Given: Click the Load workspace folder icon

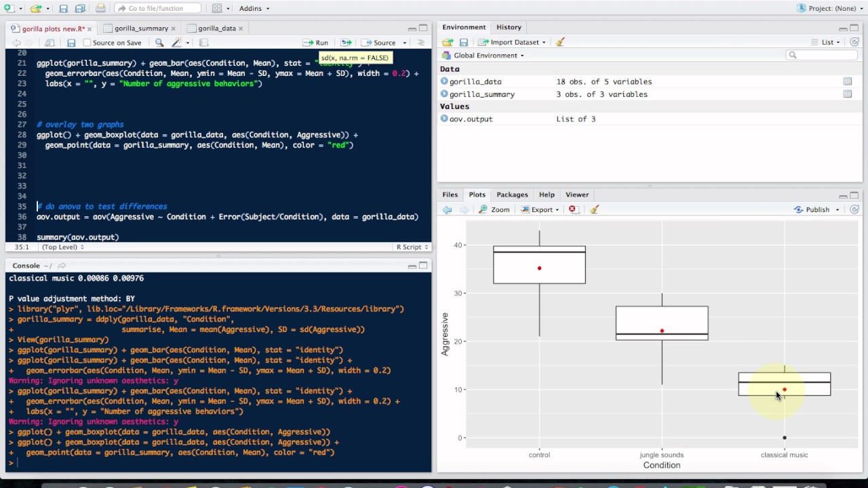Looking at the screenshot, I should [448, 42].
